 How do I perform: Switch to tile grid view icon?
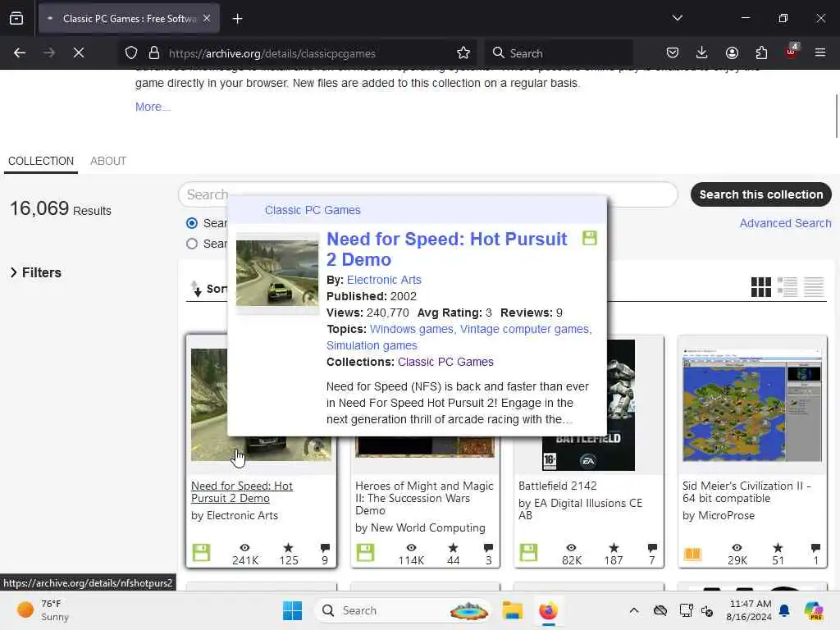pyautogui.click(x=760, y=287)
